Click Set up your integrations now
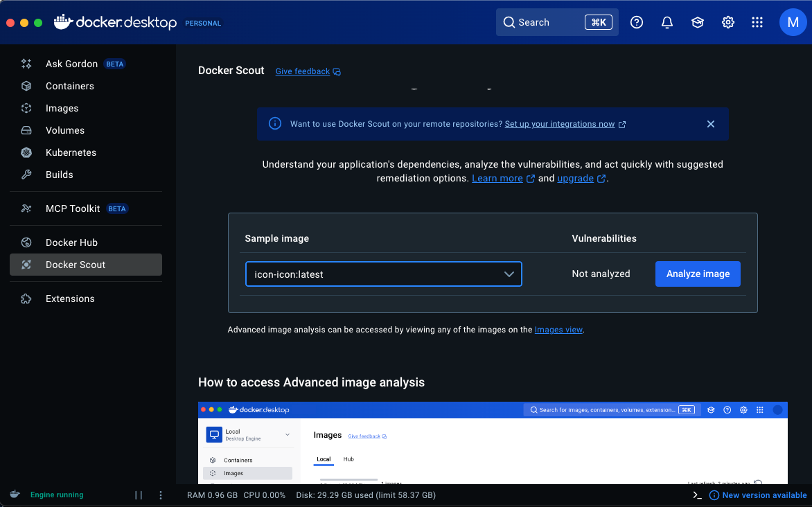The width and height of the screenshot is (812, 507). [x=560, y=124]
